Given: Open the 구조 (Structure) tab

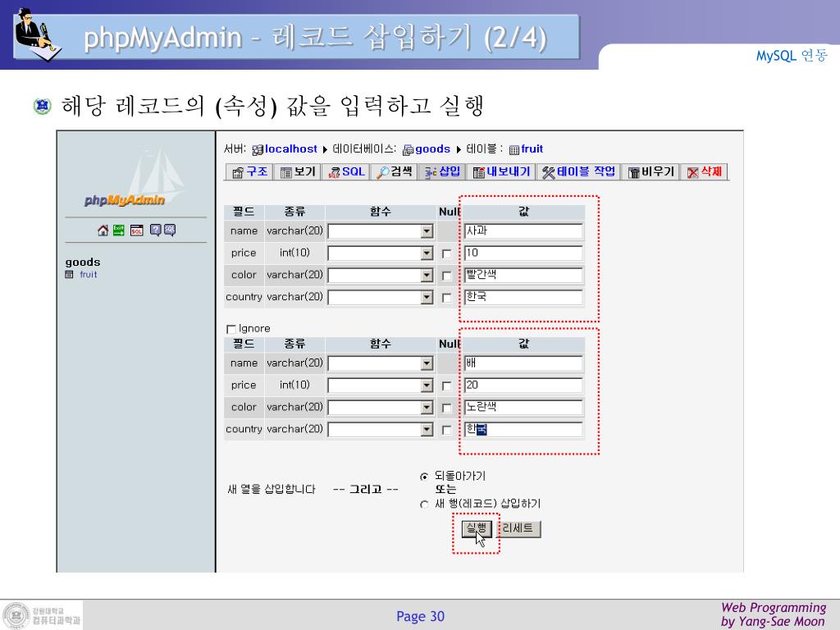Looking at the screenshot, I should click(249, 172).
